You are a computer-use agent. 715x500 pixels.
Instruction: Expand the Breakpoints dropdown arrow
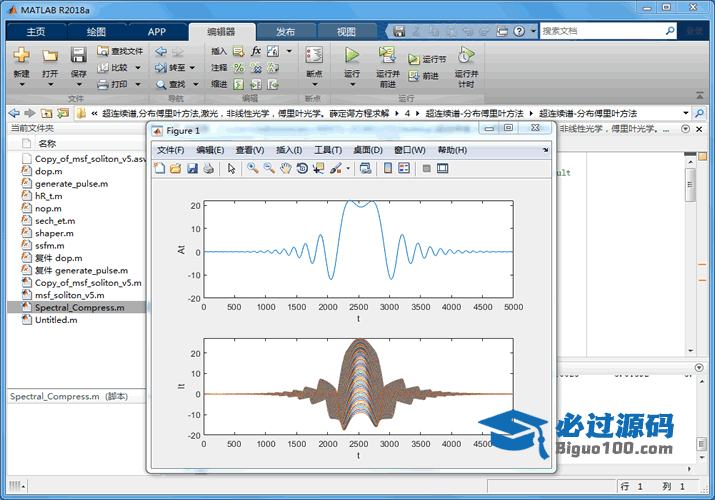point(314,84)
